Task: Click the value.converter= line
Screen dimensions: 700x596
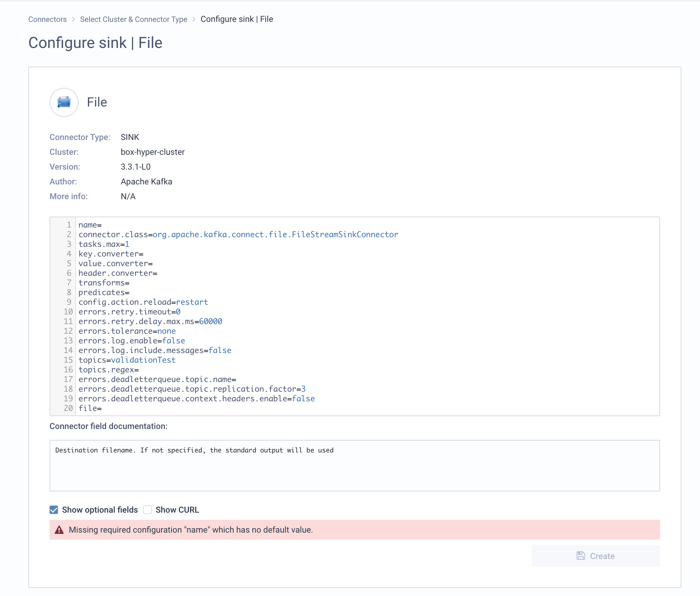Action: pos(116,263)
